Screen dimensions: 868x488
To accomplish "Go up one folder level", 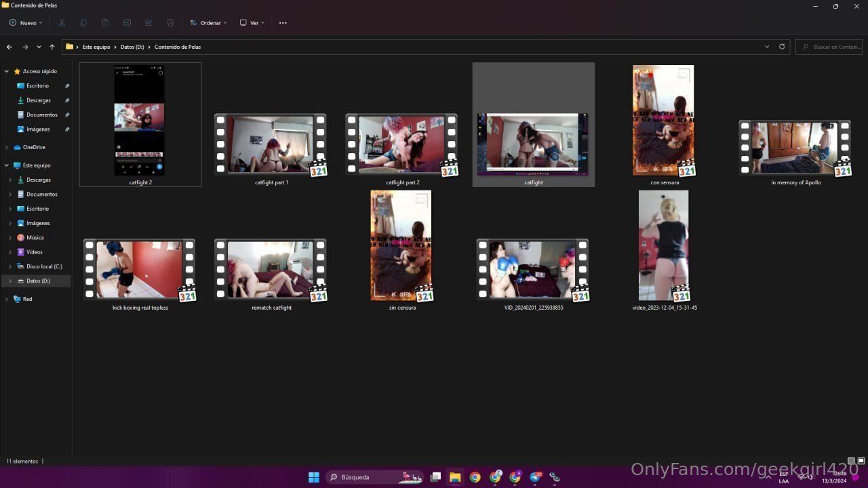I will (52, 47).
